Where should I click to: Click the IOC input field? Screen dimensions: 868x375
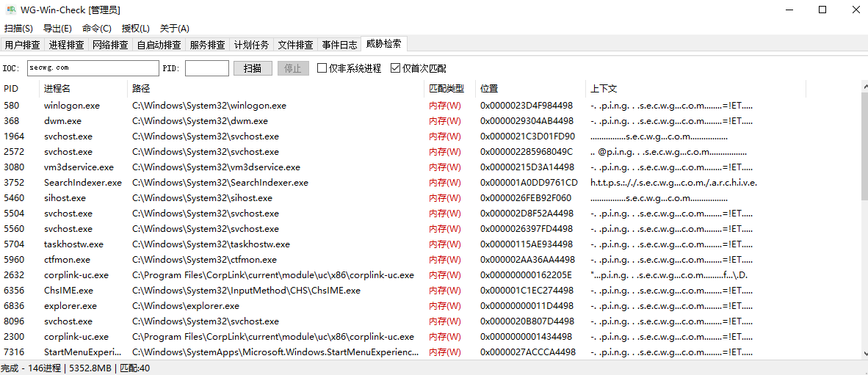pos(93,68)
